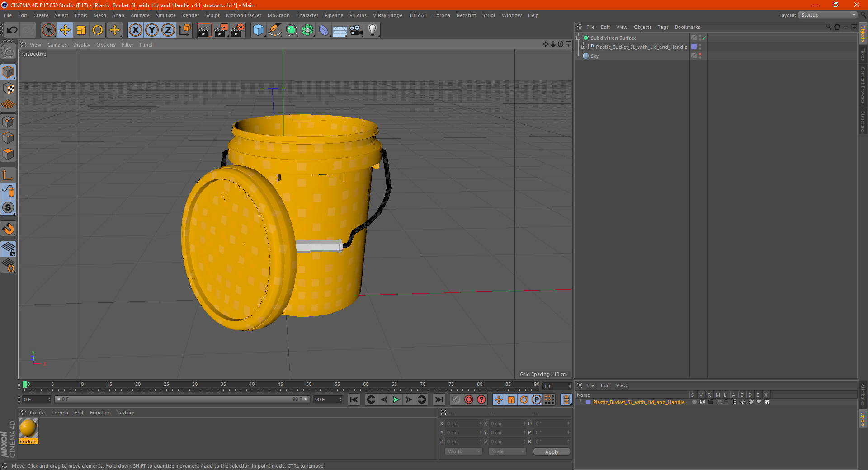Open Object manager Tags menu
Image resolution: width=868 pixels, height=470 pixels.
pos(663,27)
